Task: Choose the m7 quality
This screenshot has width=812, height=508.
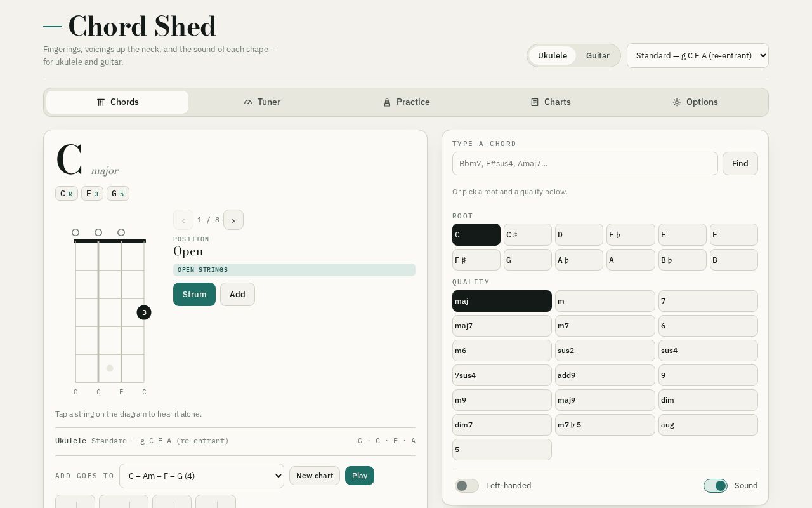Action: (605, 326)
